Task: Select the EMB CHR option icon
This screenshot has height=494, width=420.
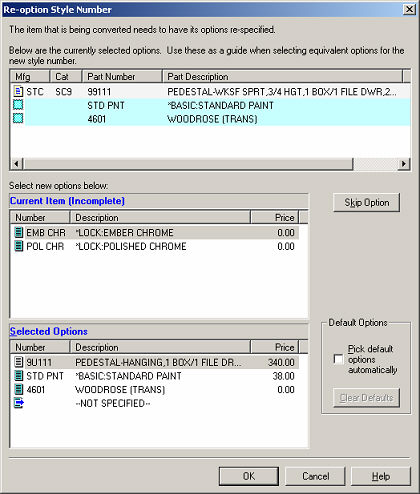Action: 19,232
